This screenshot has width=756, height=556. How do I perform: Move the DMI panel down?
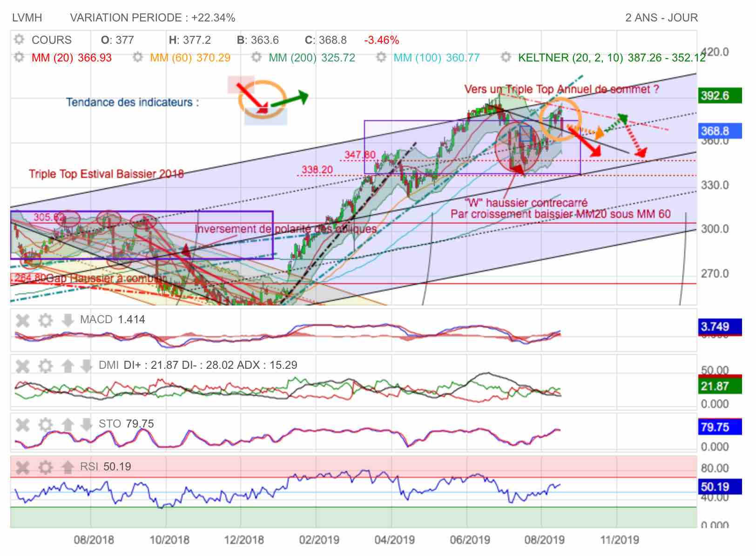pos(86,366)
